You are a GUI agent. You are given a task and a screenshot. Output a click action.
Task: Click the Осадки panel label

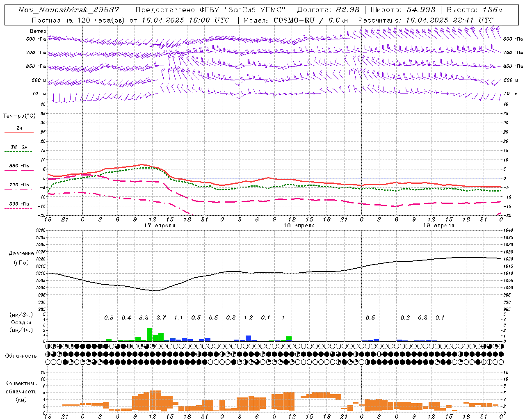point(21,322)
